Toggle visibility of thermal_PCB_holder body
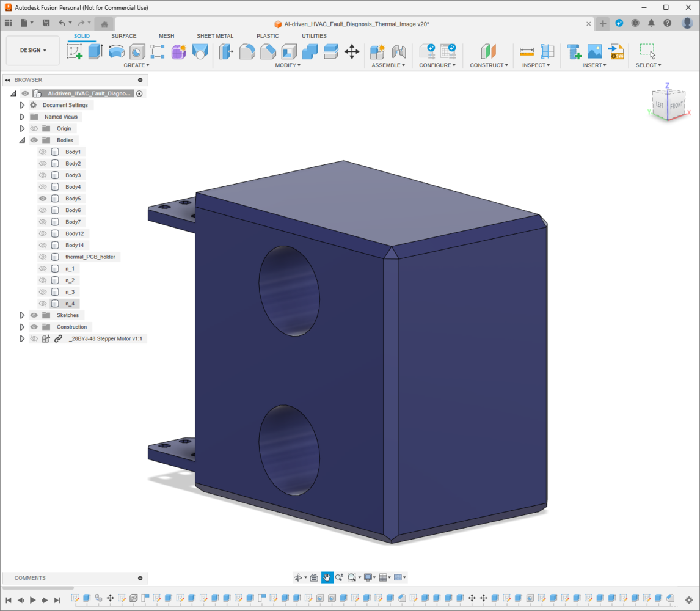This screenshot has width=700, height=611. [x=43, y=257]
